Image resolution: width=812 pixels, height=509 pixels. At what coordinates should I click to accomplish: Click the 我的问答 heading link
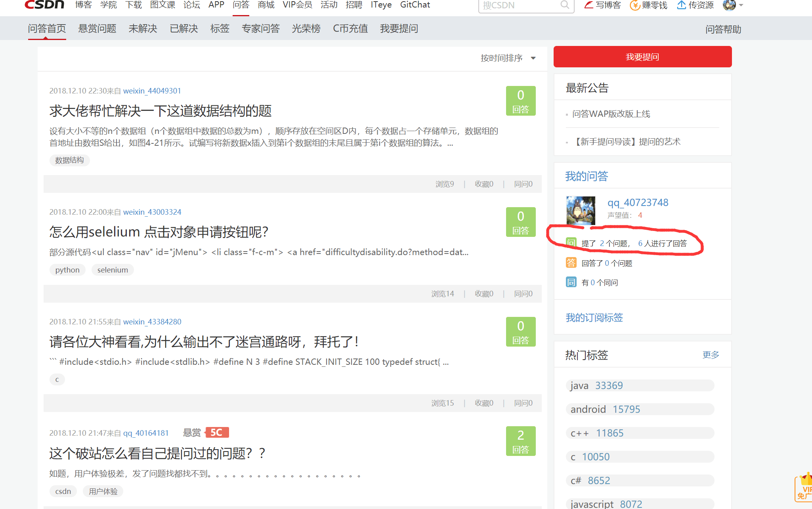point(587,176)
